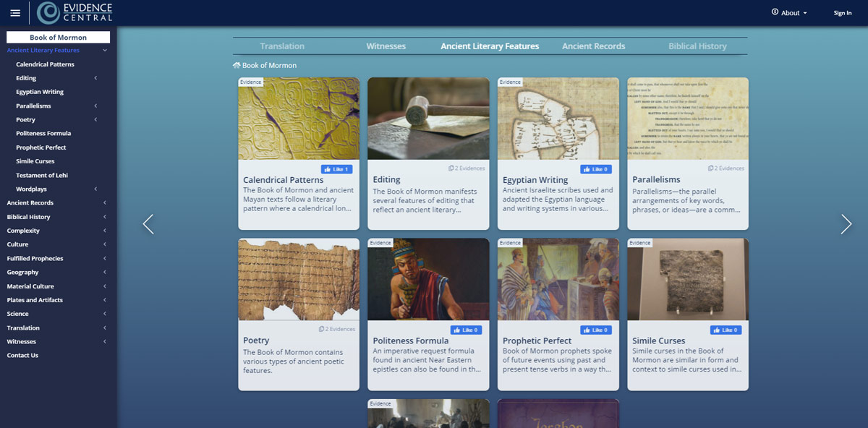
Task: Open the Prophetic Perfect card title
Action: click(537, 341)
